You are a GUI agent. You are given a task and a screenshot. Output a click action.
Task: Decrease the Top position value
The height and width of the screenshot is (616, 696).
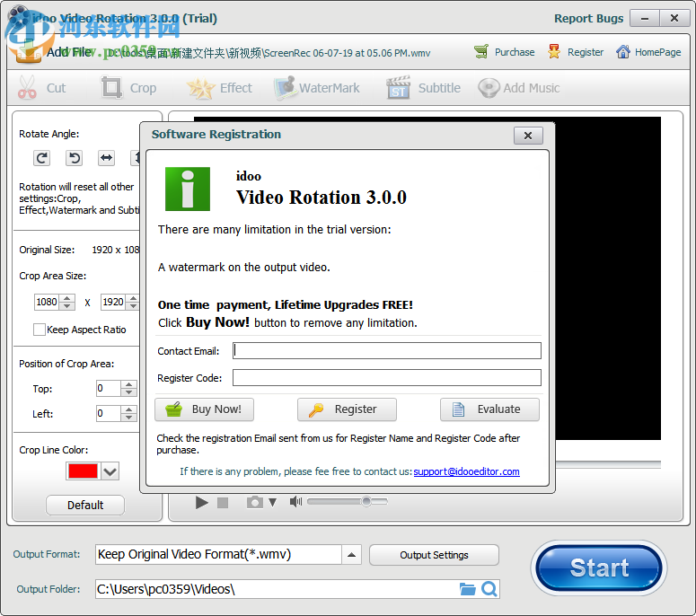(128, 392)
